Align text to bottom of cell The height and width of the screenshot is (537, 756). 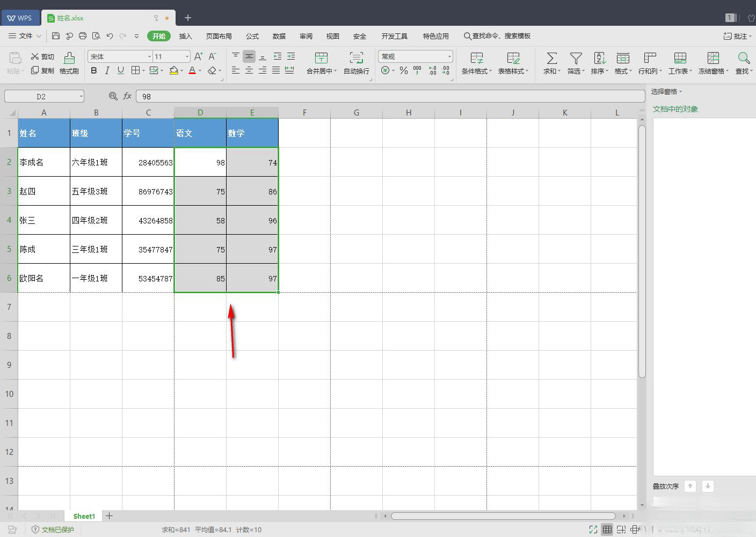point(263,56)
